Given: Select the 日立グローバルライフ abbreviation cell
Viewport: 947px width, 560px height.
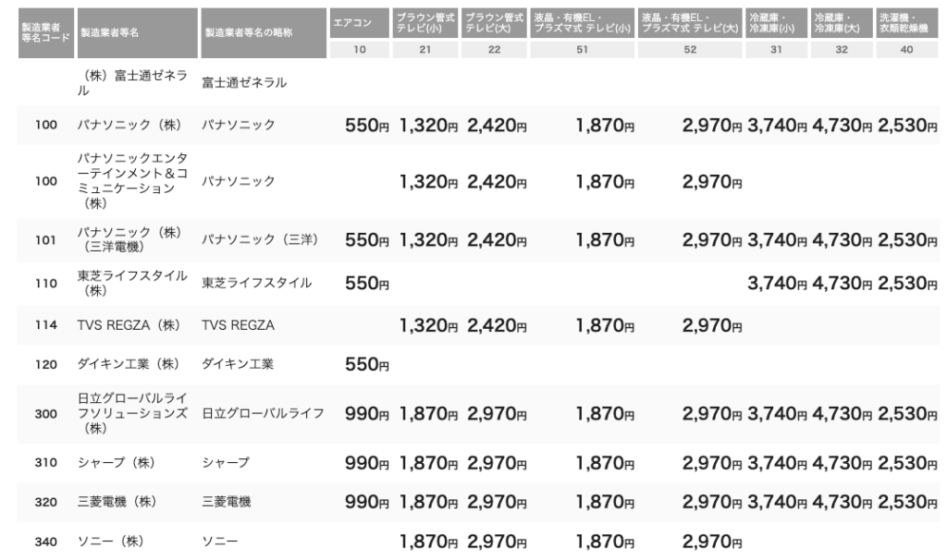Looking at the screenshot, I should (263, 413).
